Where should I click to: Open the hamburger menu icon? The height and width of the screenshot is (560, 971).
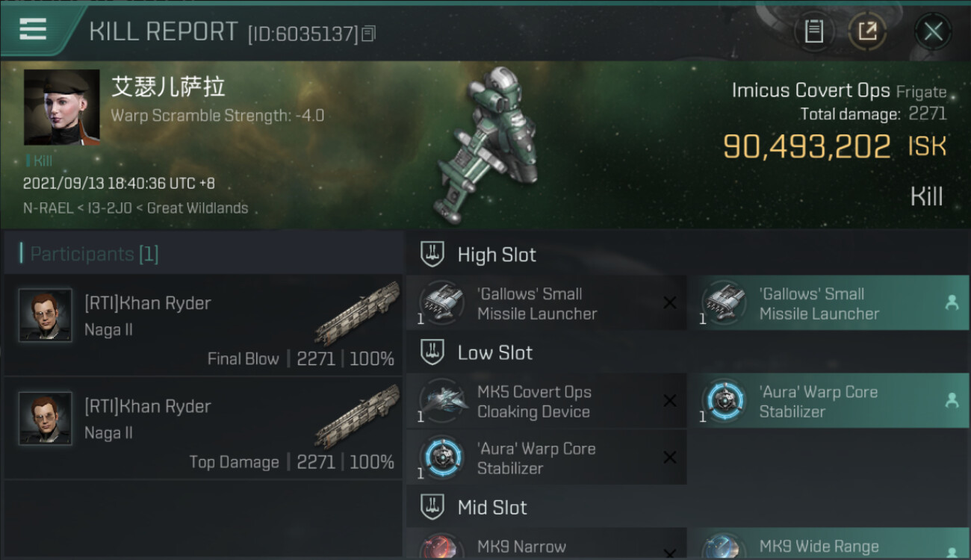tap(33, 28)
